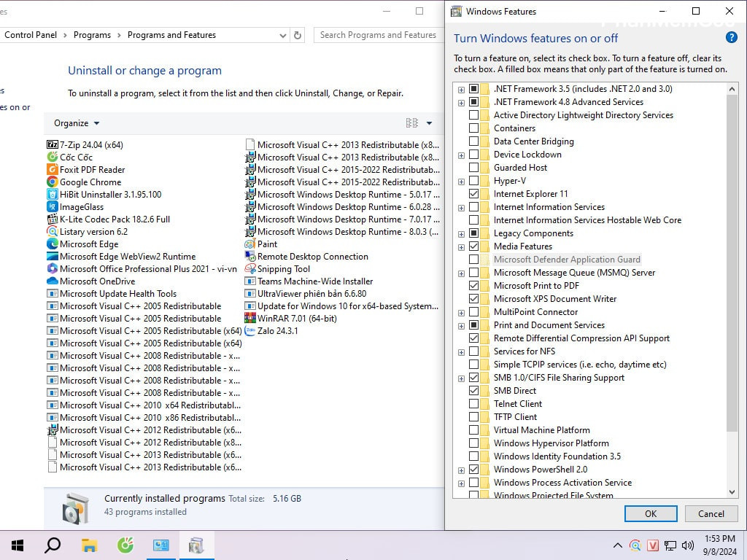Open the Organize dropdown menu
The height and width of the screenshot is (560, 747).
pos(77,123)
